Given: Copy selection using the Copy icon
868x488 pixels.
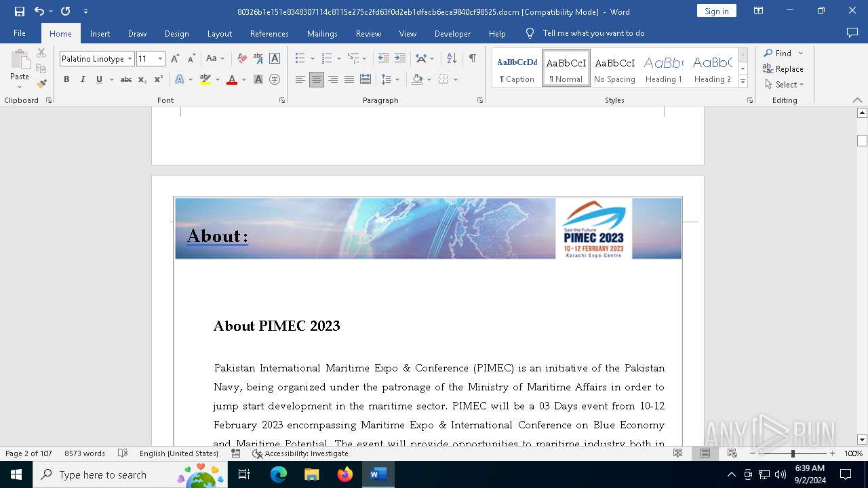Looking at the screenshot, I should click(x=41, y=68).
